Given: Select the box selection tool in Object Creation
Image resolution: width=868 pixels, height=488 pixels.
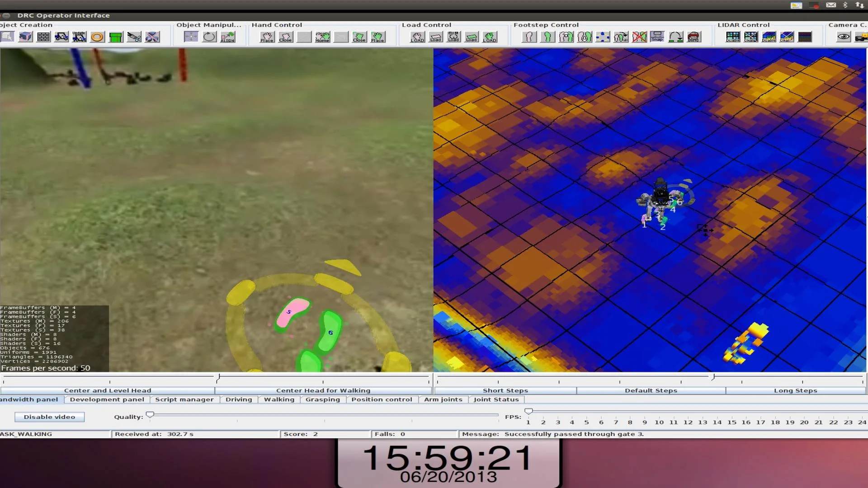Looking at the screenshot, I should (7, 37).
